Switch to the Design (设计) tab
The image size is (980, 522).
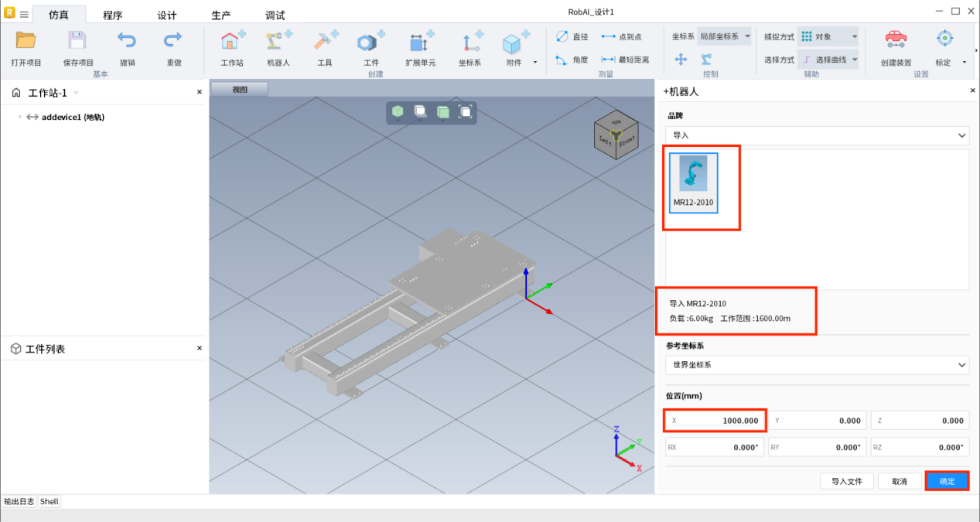tap(167, 15)
